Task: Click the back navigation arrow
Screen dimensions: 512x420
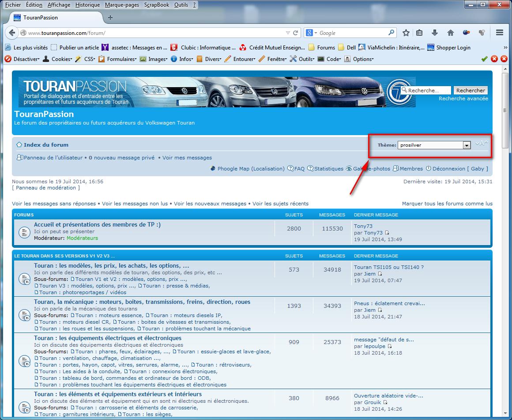Action: [x=12, y=33]
